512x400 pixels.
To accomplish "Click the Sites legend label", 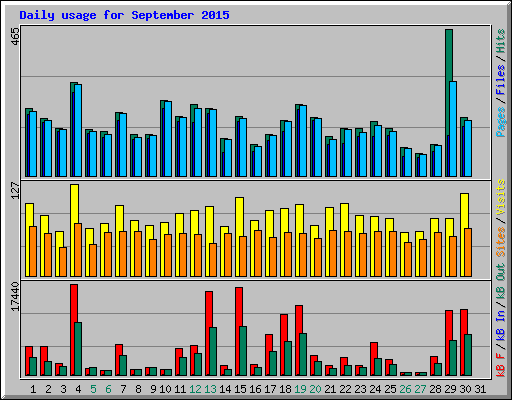I will tap(501, 241).
